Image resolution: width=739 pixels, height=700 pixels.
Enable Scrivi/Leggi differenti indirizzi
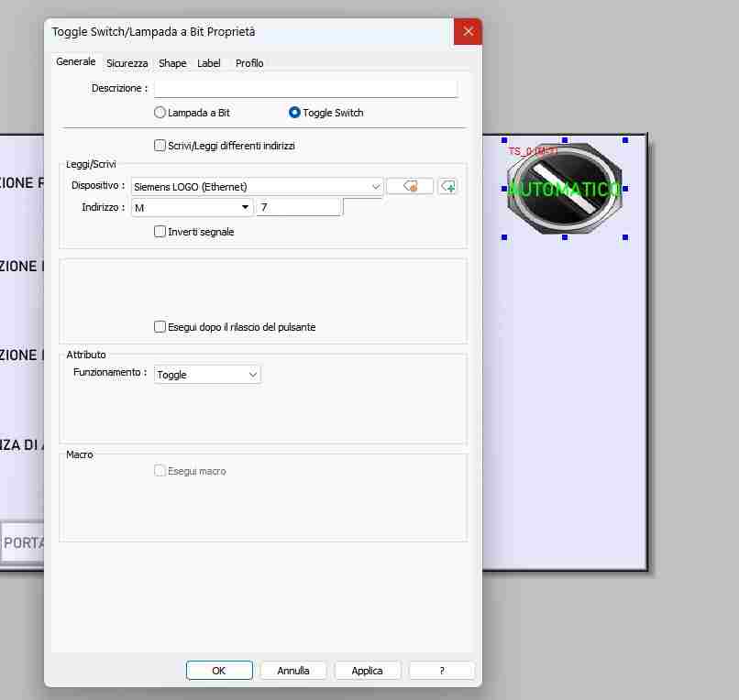click(x=160, y=146)
